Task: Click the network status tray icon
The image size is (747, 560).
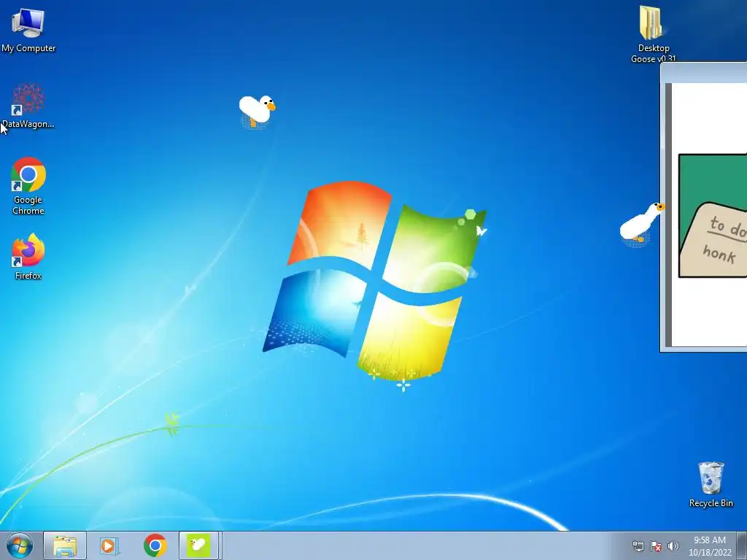Action: [638, 546]
